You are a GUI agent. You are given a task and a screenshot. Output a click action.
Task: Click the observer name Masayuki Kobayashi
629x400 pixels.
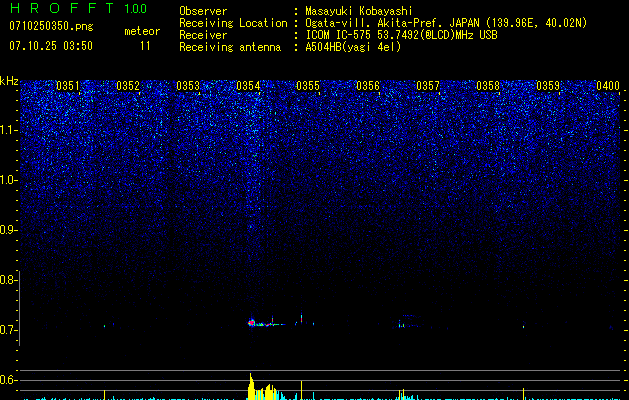coord(359,11)
